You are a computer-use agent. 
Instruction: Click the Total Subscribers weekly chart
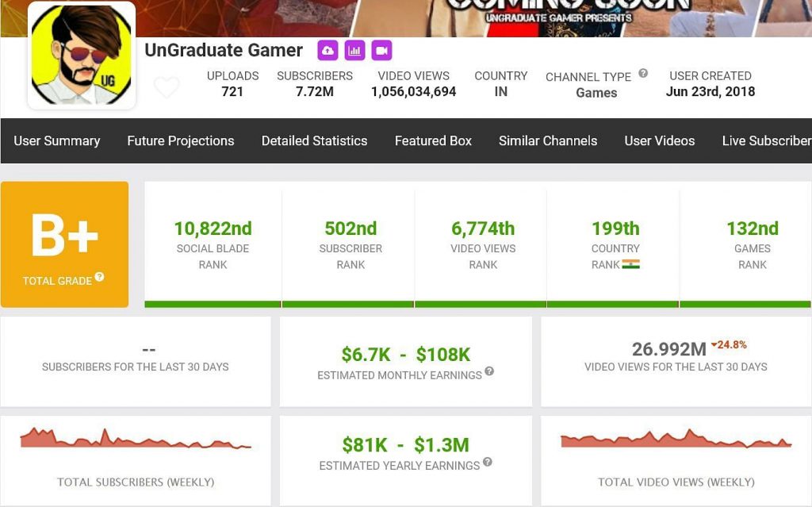(x=136, y=439)
